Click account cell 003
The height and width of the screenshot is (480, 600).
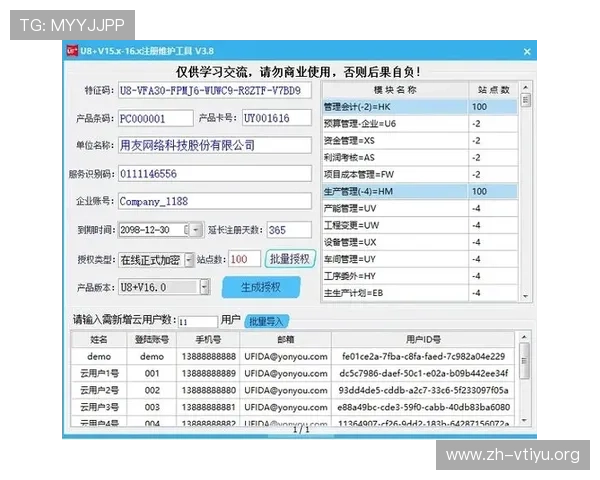[x=152, y=407]
